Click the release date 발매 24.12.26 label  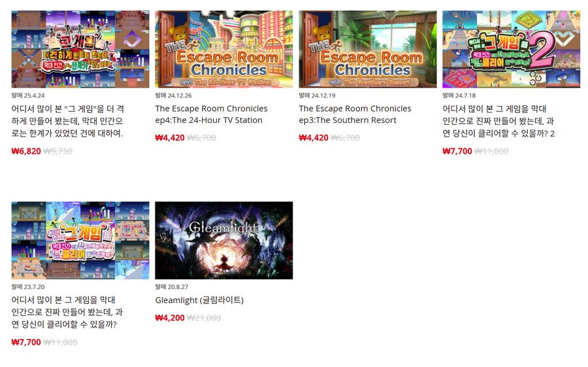click(173, 96)
